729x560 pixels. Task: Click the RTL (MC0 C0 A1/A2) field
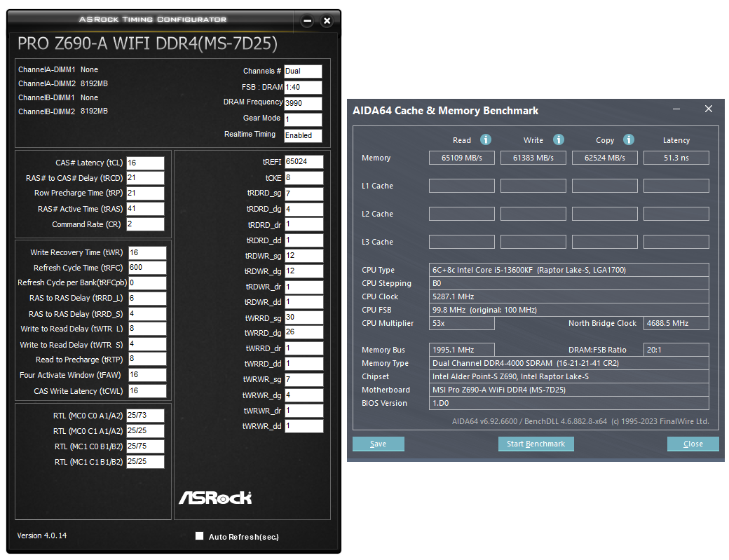146,416
